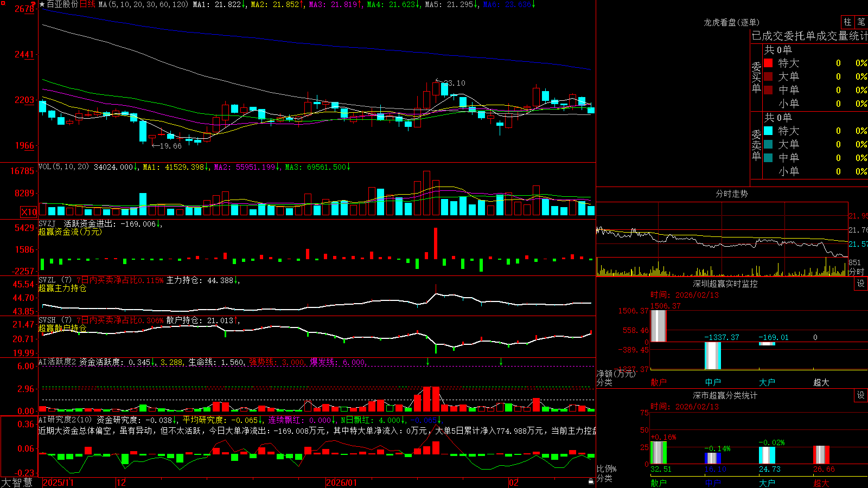Click the SVSH (7) indicator name

pyautogui.click(x=55, y=320)
